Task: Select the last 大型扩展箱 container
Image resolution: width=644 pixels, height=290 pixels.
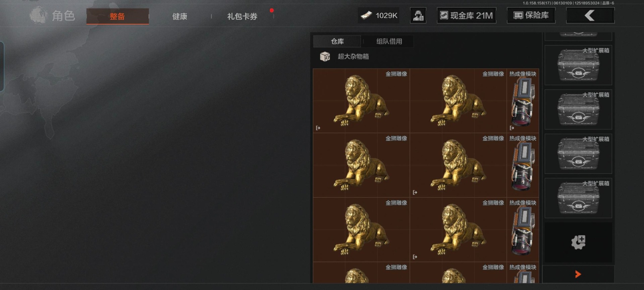Action: (x=578, y=198)
